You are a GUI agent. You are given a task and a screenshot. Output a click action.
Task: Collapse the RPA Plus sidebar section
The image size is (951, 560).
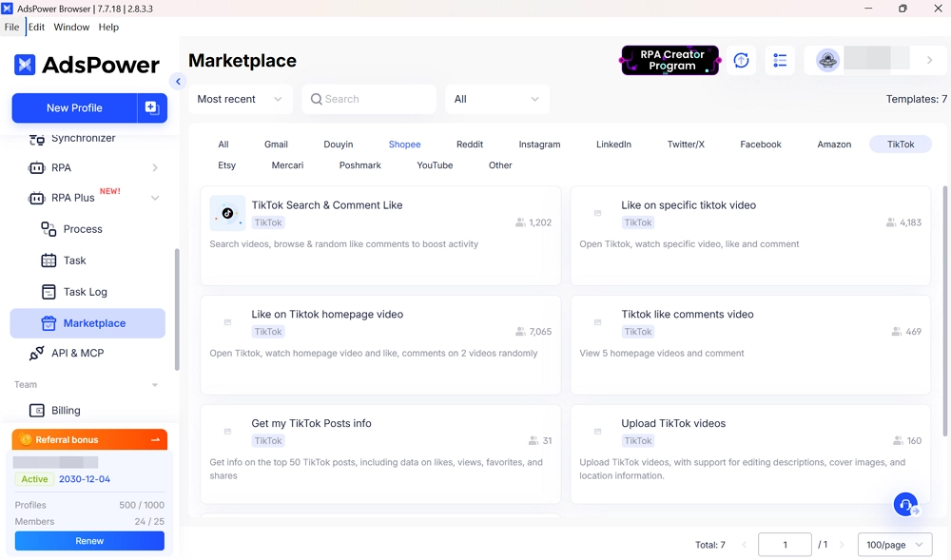[x=155, y=198]
